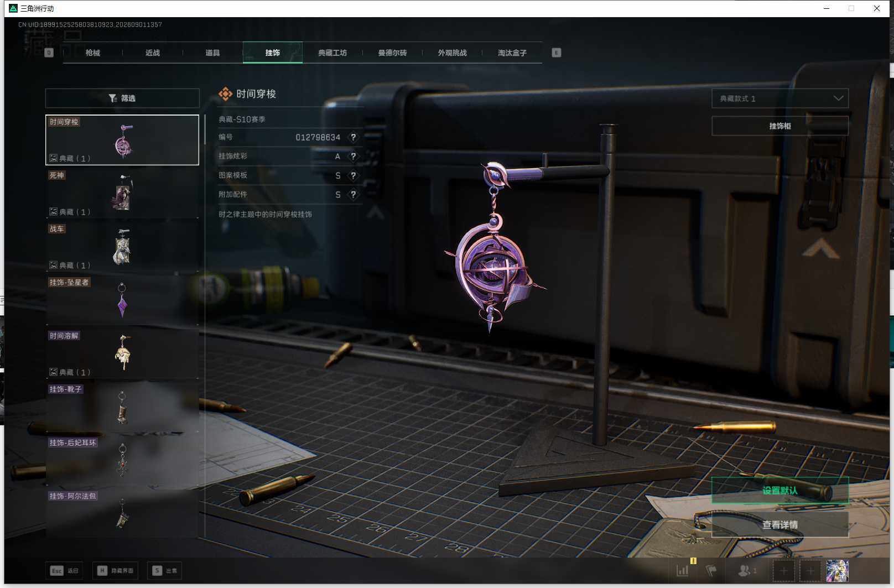Viewport: 894px width, 588px height.
Task: Open the 道具 tab
Action: 212,53
